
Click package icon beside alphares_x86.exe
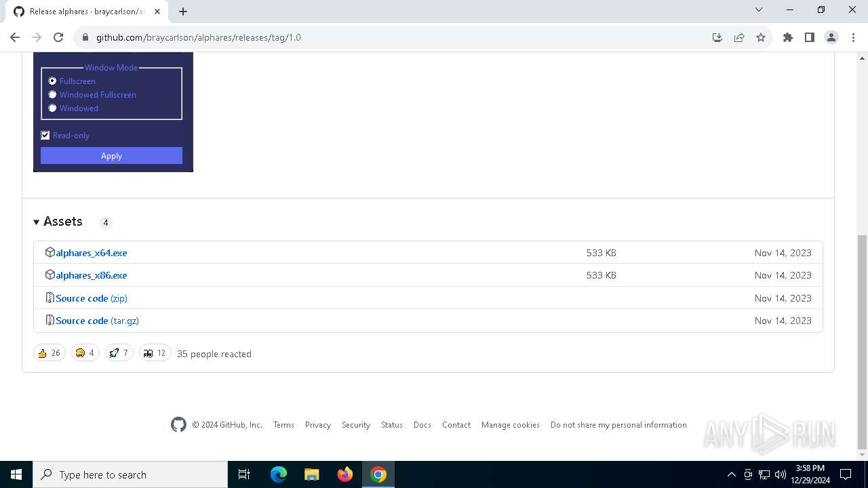tap(50, 274)
